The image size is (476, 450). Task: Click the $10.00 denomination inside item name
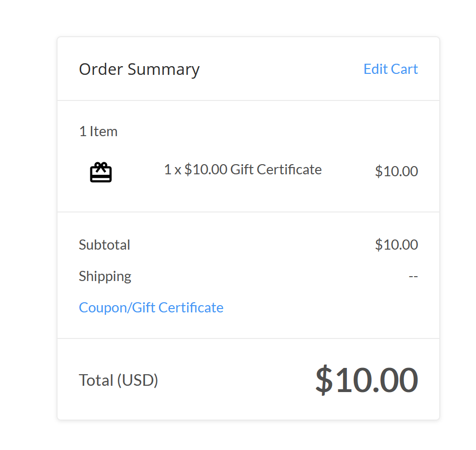pos(205,169)
